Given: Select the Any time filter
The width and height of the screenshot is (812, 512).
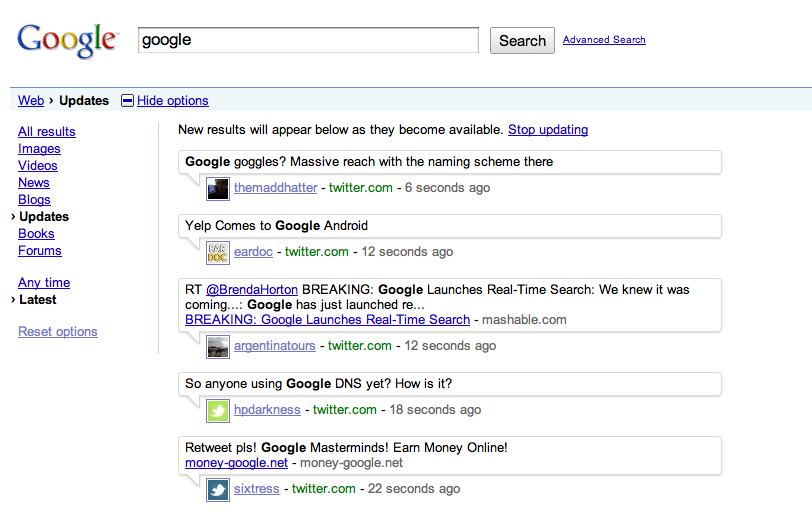Looking at the screenshot, I should 44,283.
